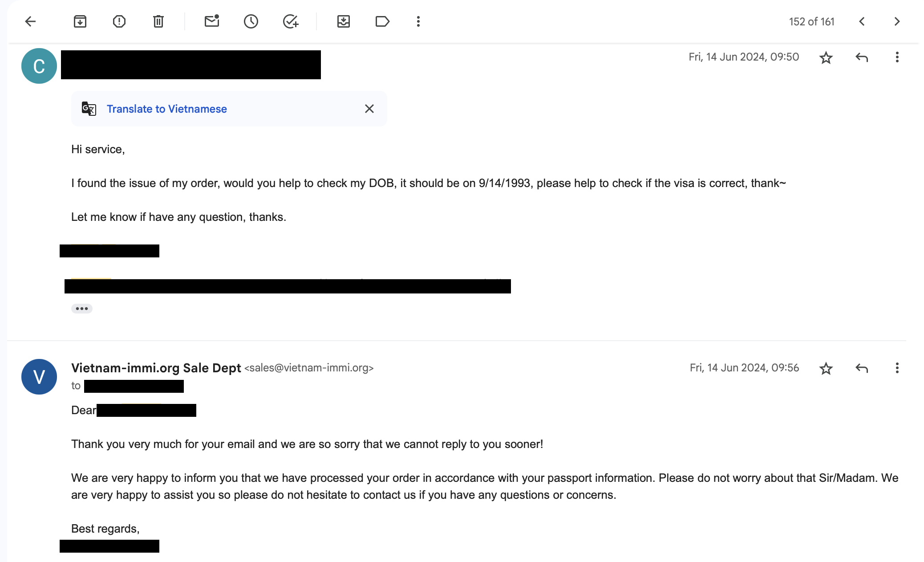Reply to the Vietnam-immi.org Sale Dept message
Viewport: 924px width, 562px height.
[x=862, y=368]
